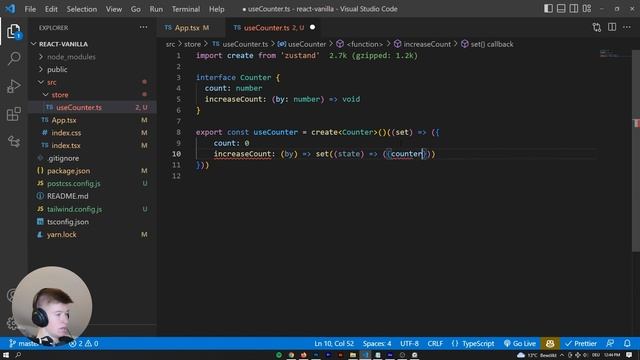This screenshot has width=640, height=360.
Task: Open the Extensions view
Action: (x=14, y=114)
